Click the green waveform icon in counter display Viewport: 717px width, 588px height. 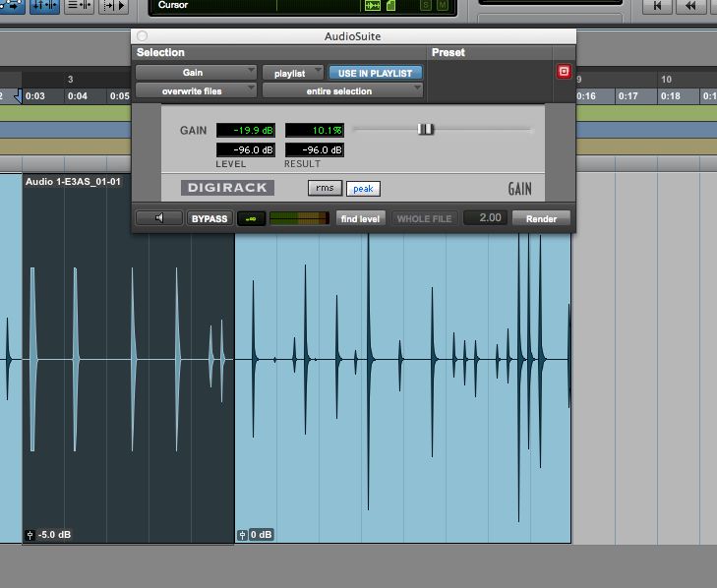(372, 6)
